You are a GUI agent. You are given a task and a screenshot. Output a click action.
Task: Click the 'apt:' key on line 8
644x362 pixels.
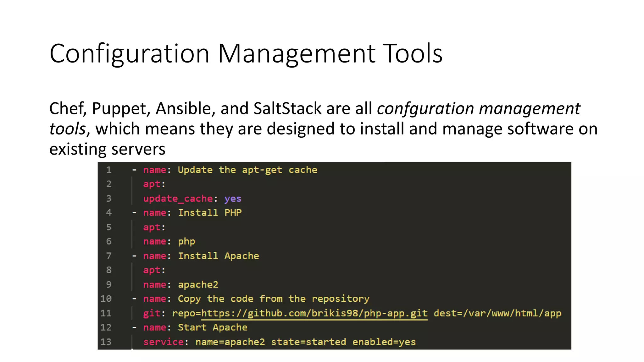154,270
